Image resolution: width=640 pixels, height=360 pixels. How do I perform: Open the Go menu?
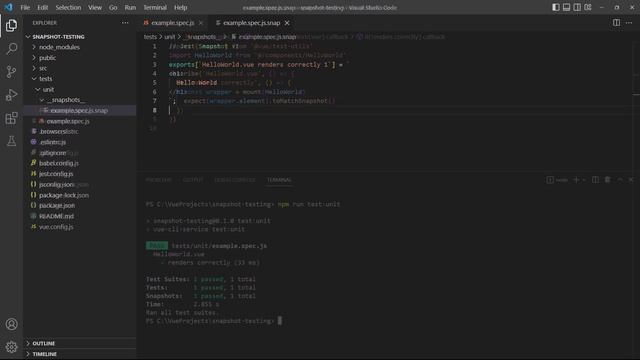click(x=113, y=7)
